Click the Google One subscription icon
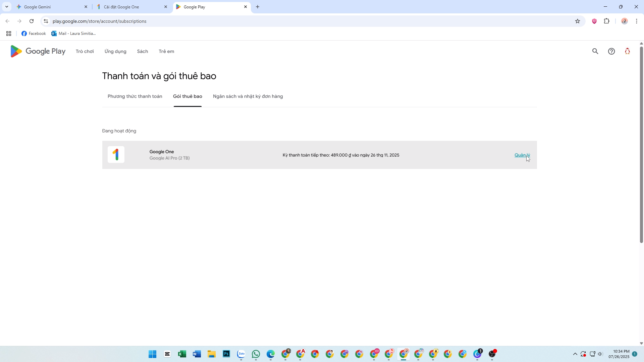 point(116,155)
